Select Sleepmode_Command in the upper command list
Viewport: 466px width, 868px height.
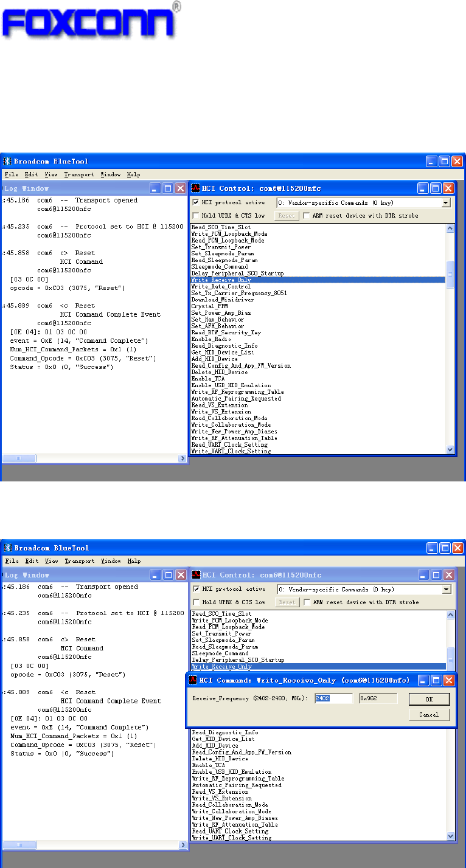(220, 267)
